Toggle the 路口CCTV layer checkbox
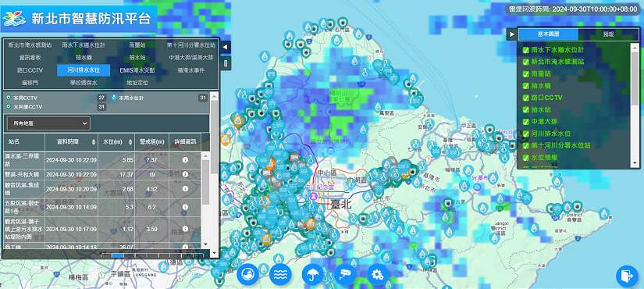644x289 pixels. [x=525, y=98]
